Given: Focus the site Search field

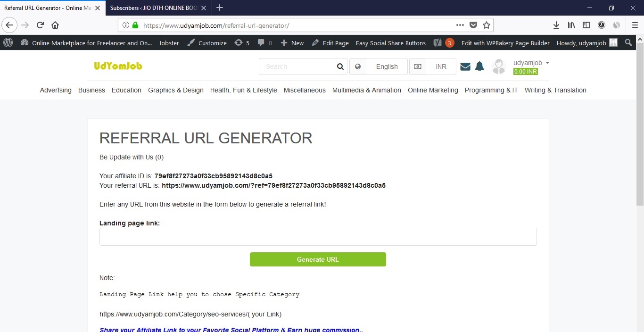Looking at the screenshot, I should point(297,66).
